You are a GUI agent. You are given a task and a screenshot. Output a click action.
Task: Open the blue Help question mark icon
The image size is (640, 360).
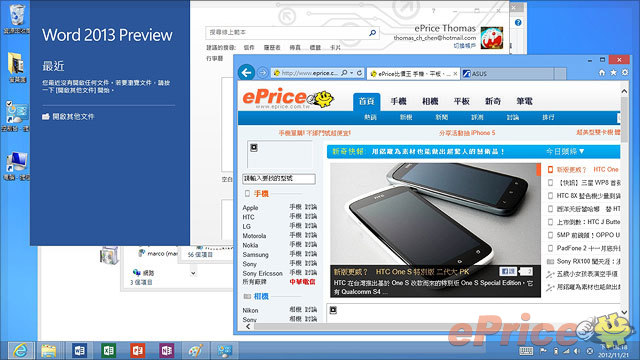click(518, 22)
